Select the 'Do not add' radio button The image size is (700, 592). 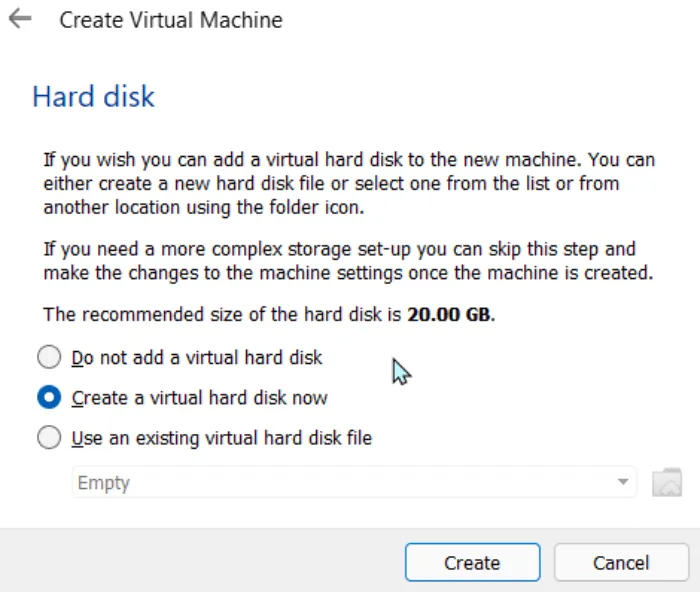click(49, 357)
